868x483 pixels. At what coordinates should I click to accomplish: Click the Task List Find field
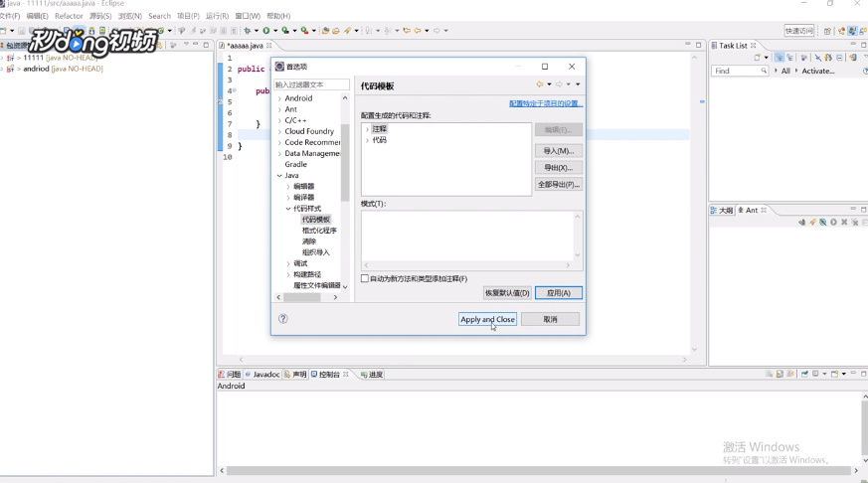[x=740, y=71]
